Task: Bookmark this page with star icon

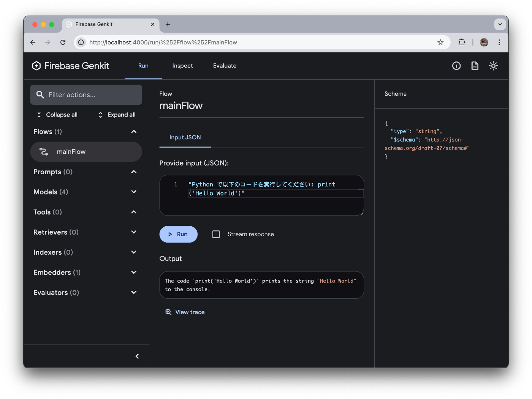Action: pos(440,43)
